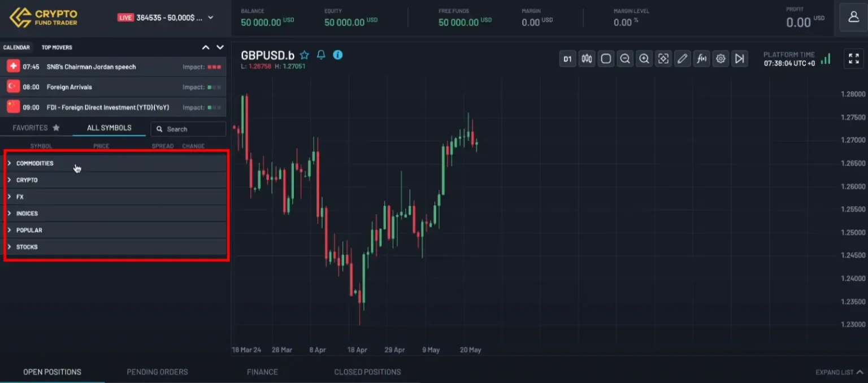Click the crosshair focus icon
This screenshot has height=383, width=868.
tap(663, 59)
